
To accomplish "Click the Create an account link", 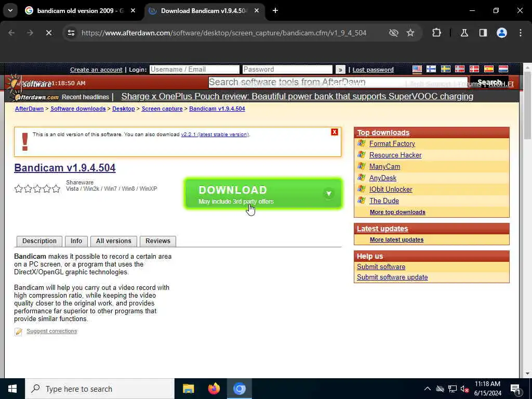I will tap(96, 70).
